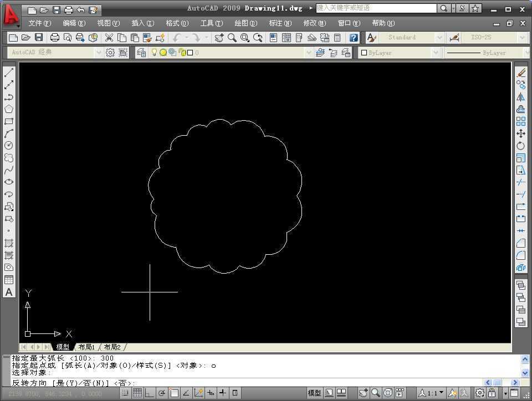532x401 pixels.
Task: Toggle Dynamic input in status bar
Action: [211, 393]
